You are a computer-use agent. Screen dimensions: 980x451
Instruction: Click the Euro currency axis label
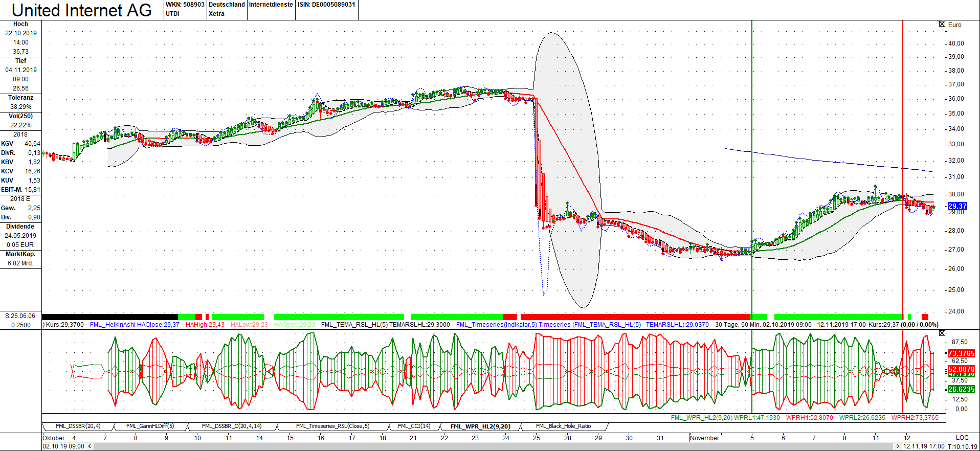tap(955, 25)
